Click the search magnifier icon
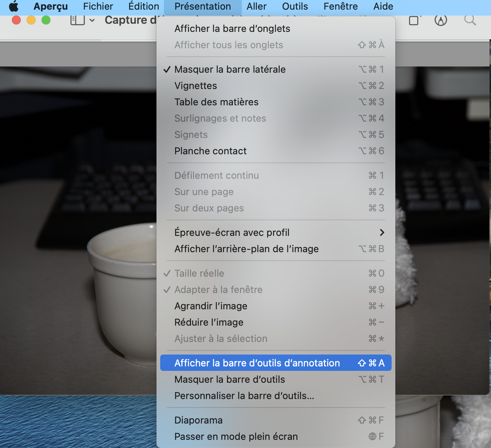The height and width of the screenshot is (448, 491). coord(470,20)
